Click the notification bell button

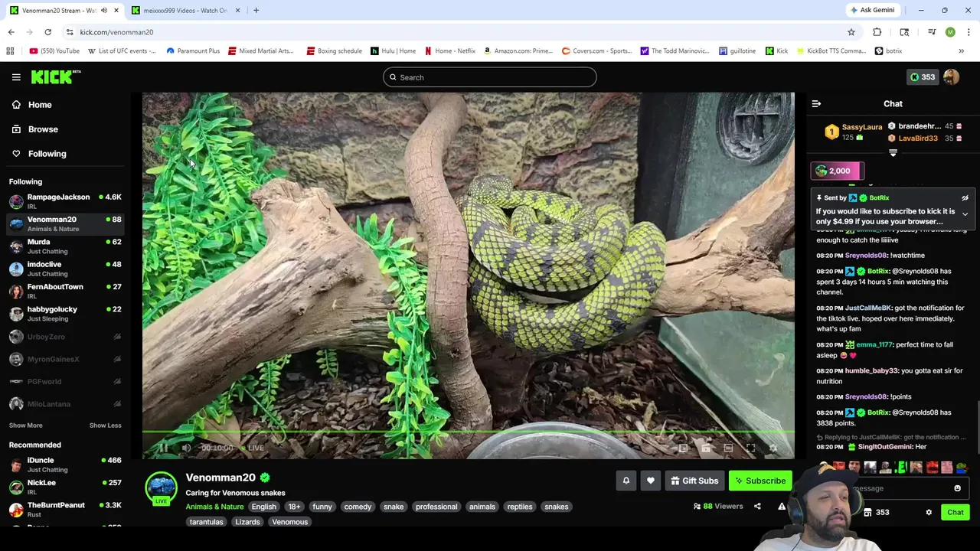(626, 481)
